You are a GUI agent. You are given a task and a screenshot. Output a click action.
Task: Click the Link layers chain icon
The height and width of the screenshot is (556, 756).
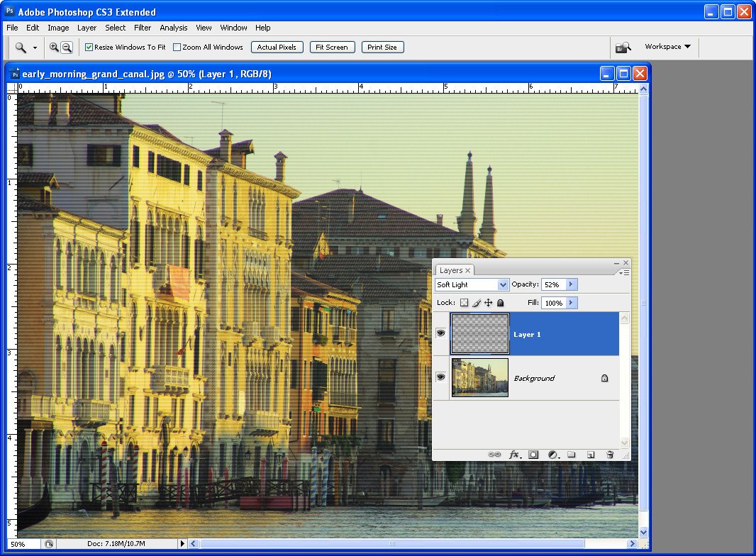tap(494, 455)
